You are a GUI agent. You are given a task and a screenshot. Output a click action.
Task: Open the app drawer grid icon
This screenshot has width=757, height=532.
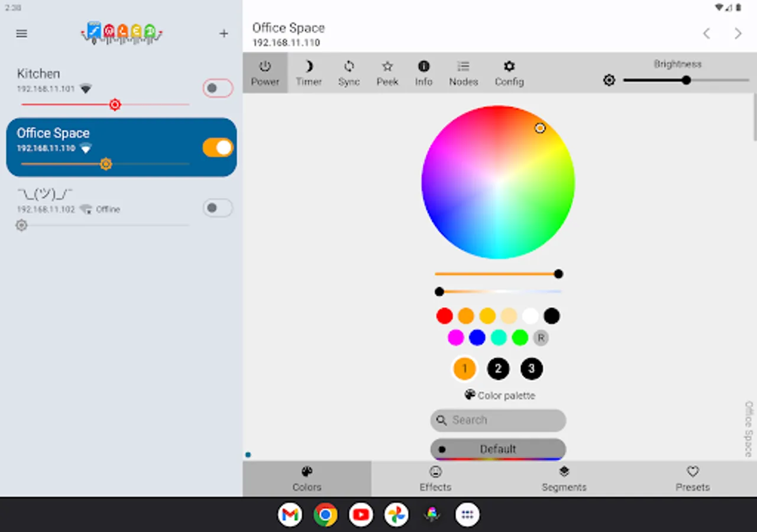point(467,515)
